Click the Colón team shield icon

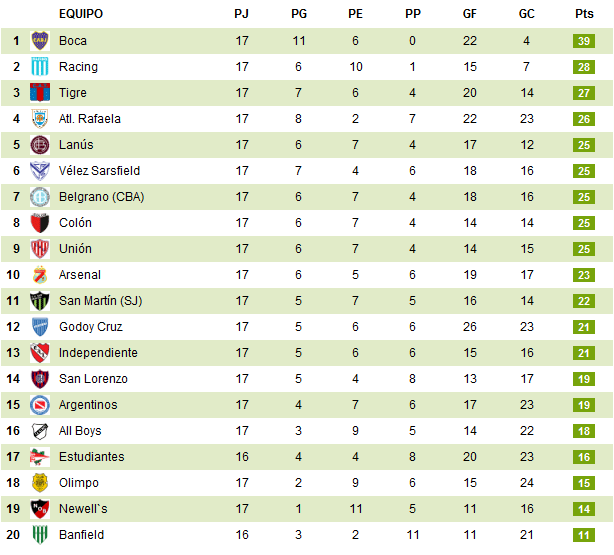[x=40, y=223]
